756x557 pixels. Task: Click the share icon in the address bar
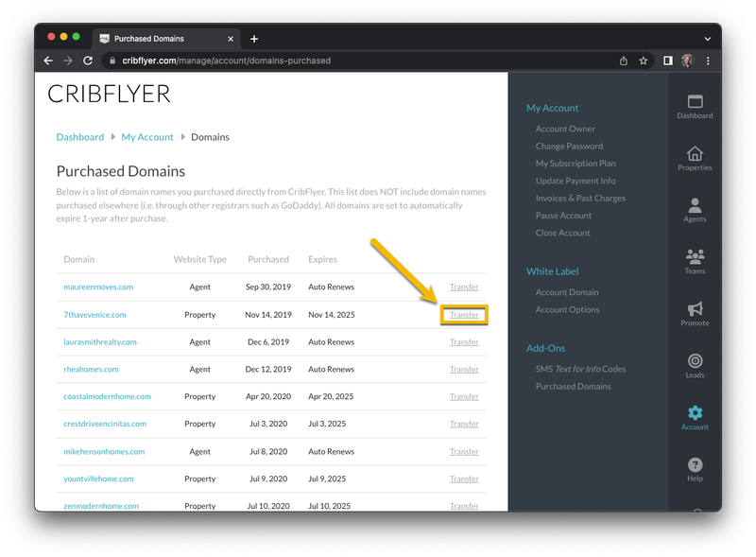pos(624,61)
